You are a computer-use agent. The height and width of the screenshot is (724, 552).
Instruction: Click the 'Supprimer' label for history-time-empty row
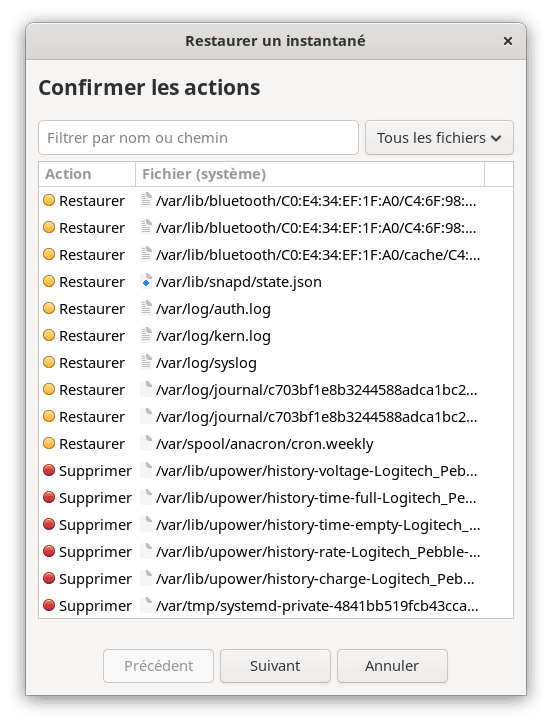point(96,525)
